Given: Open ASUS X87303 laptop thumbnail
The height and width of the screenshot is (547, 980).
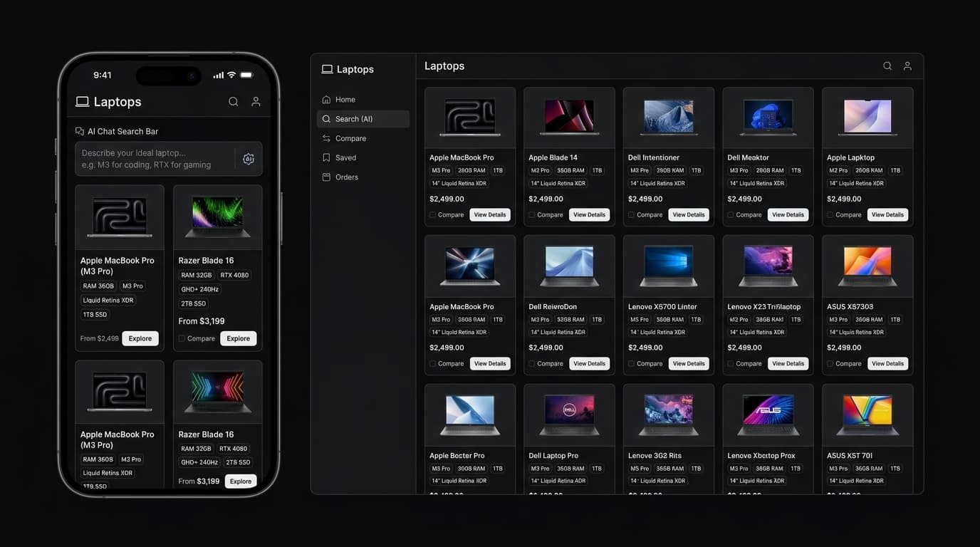Looking at the screenshot, I should (867, 266).
